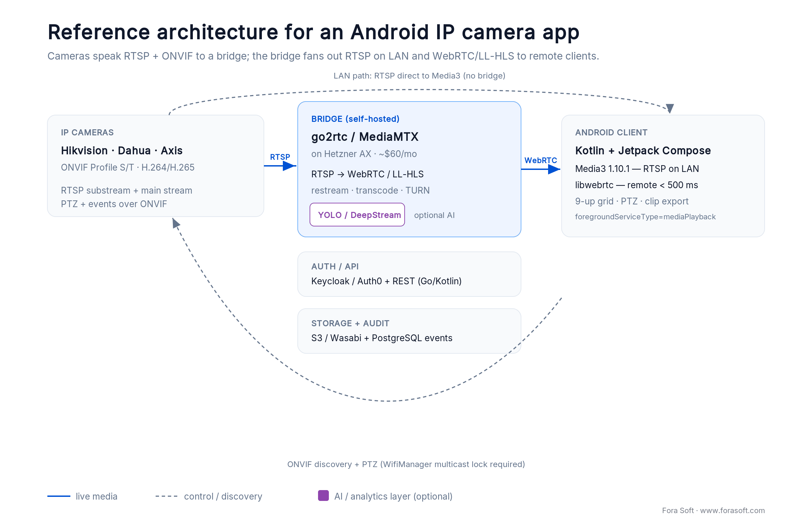Click 'libwebrtc — remote < 500 ms' line

click(x=637, y=185)
